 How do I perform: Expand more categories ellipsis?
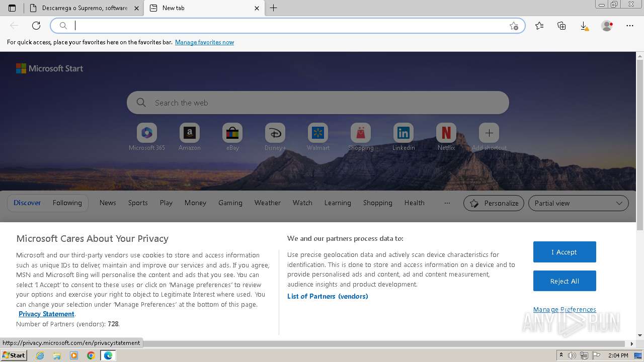coord(447,203)
